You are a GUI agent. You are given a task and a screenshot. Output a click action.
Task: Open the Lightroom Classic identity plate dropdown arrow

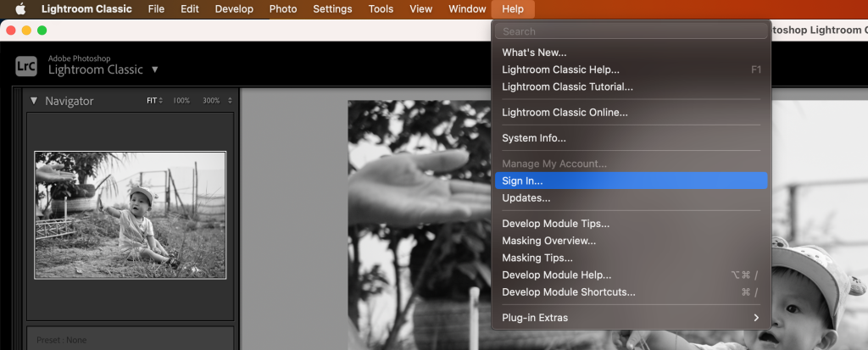(x=155, y=69)
